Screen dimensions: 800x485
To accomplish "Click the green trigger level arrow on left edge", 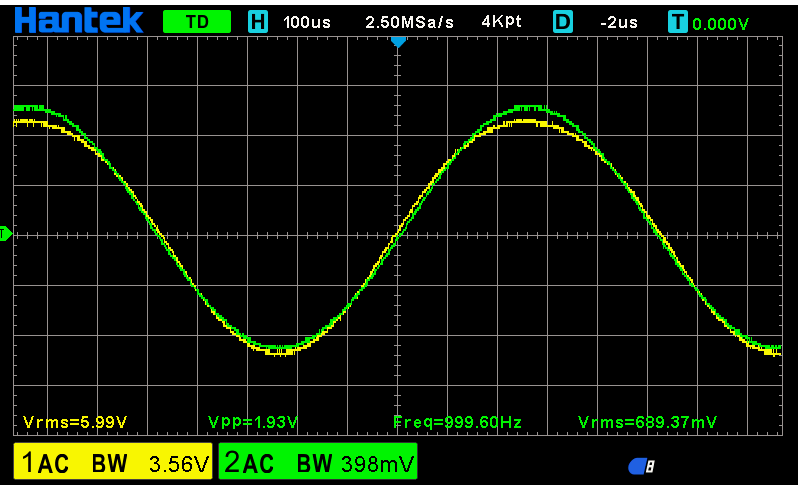I will (x=6, y=234).
